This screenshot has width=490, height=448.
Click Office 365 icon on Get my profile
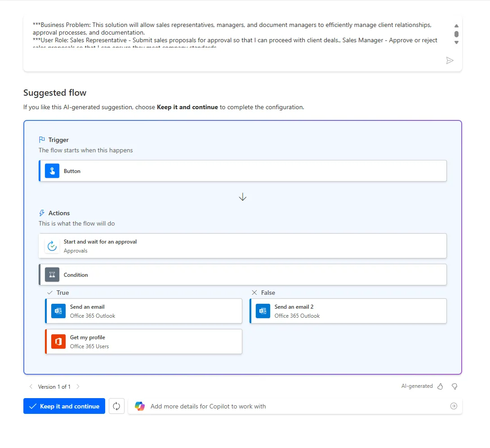click(58, 342)
